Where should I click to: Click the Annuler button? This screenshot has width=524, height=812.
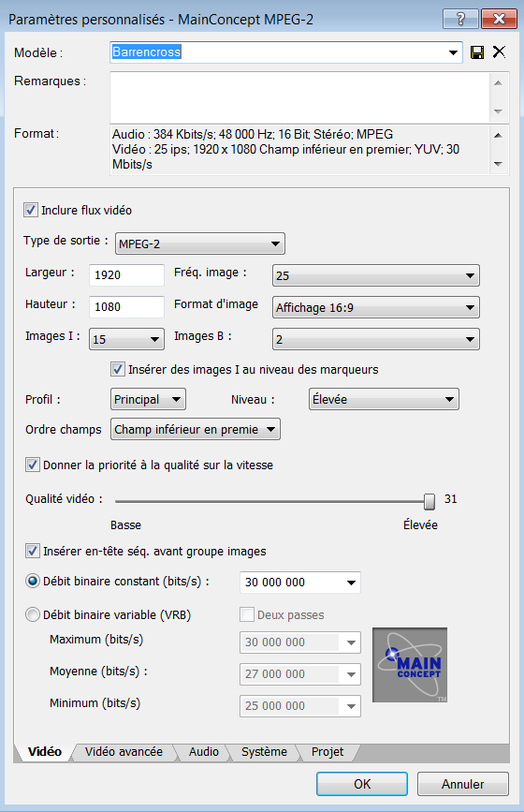(x=463, y=784)
